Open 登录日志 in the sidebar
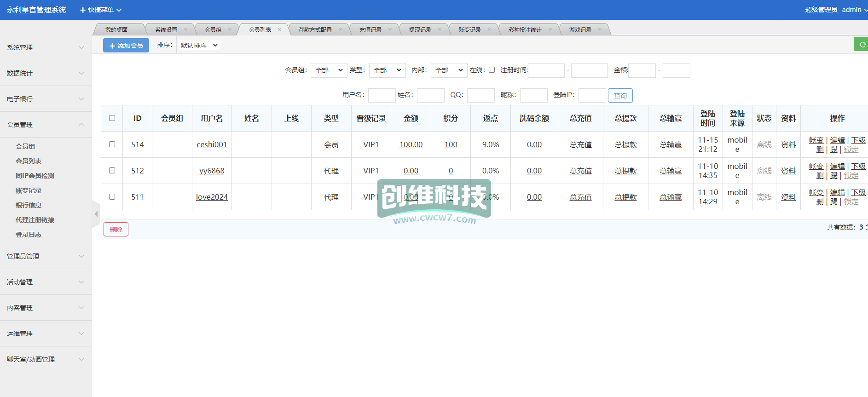The height and width of the screenshot is (397, 868). (29, 235)
